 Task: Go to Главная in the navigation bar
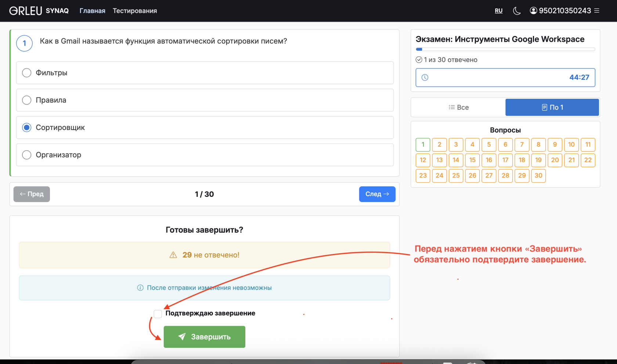pyautogui.click(x=92, y=11)
